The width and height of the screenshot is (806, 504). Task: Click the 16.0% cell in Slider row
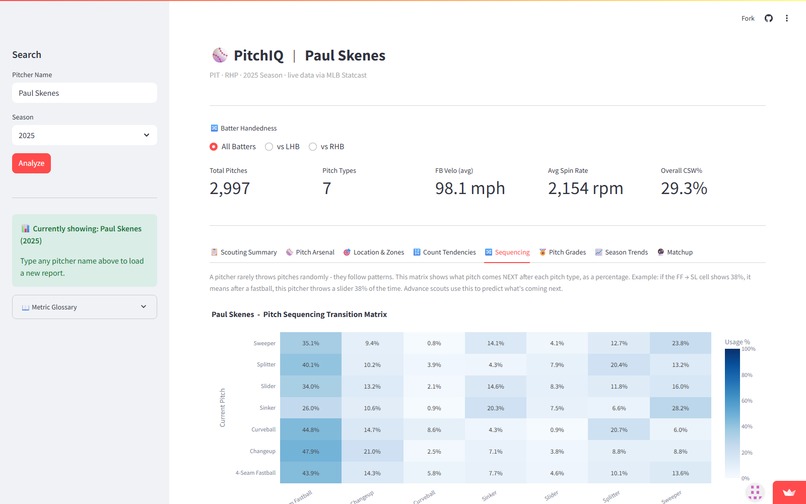click(x=680, y=386)
